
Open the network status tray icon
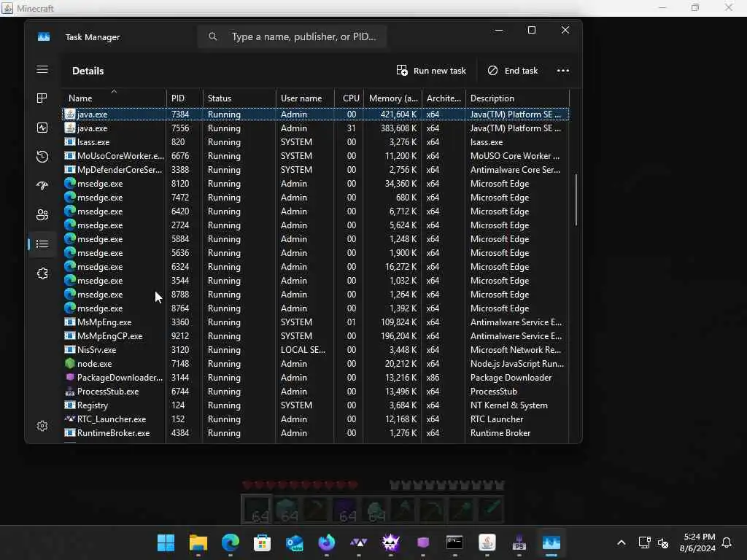(644, 542)
